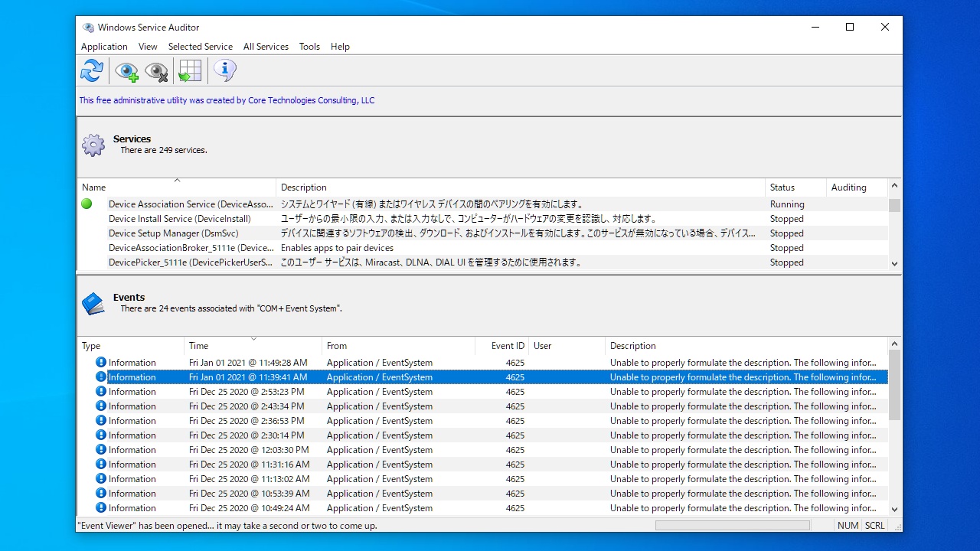980x551 pixels.
Task: Click the Events blue book icon
Action: pyautogui.click(x=93, y=304)
